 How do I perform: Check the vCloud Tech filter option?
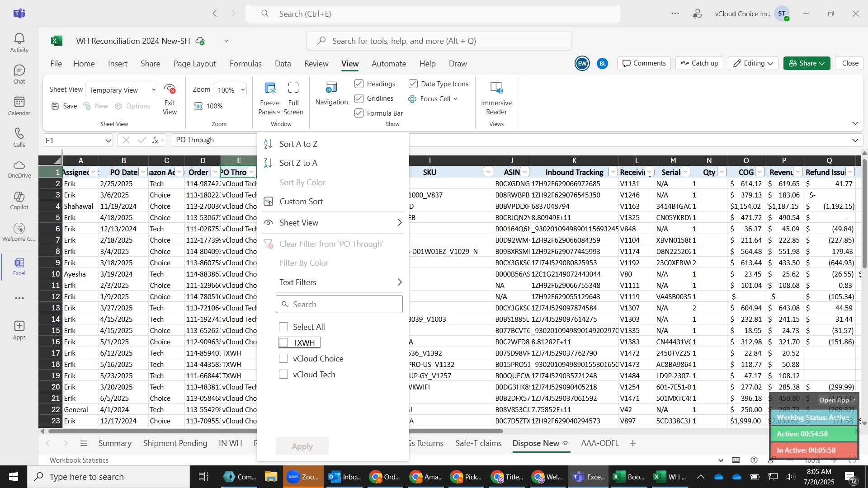283,374
